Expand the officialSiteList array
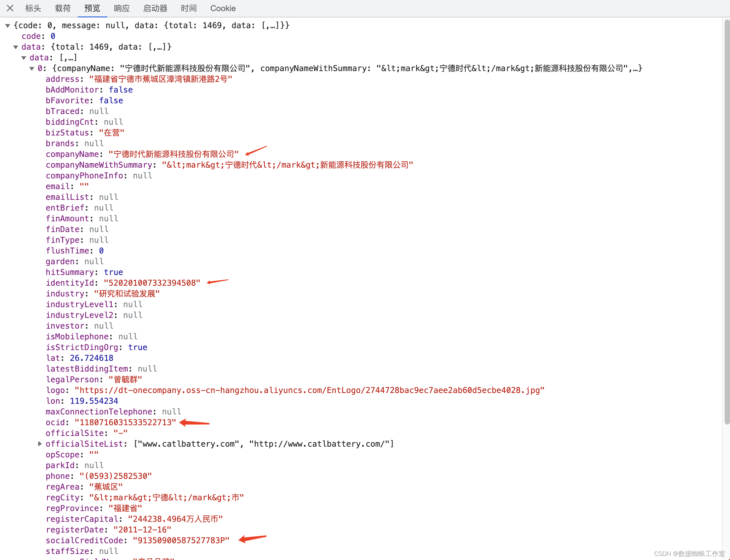The height and width of the screenshot is (560, 730). (40, 444)
